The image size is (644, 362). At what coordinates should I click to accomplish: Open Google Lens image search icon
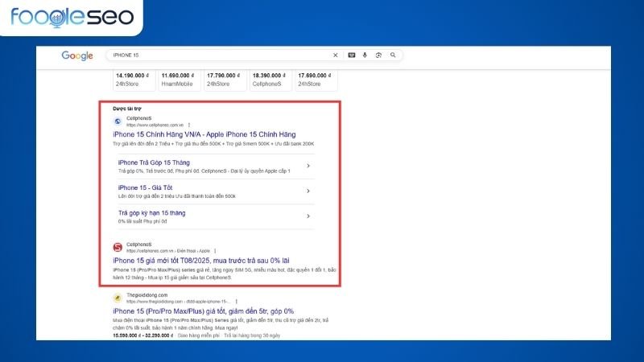tap(378, 55)
